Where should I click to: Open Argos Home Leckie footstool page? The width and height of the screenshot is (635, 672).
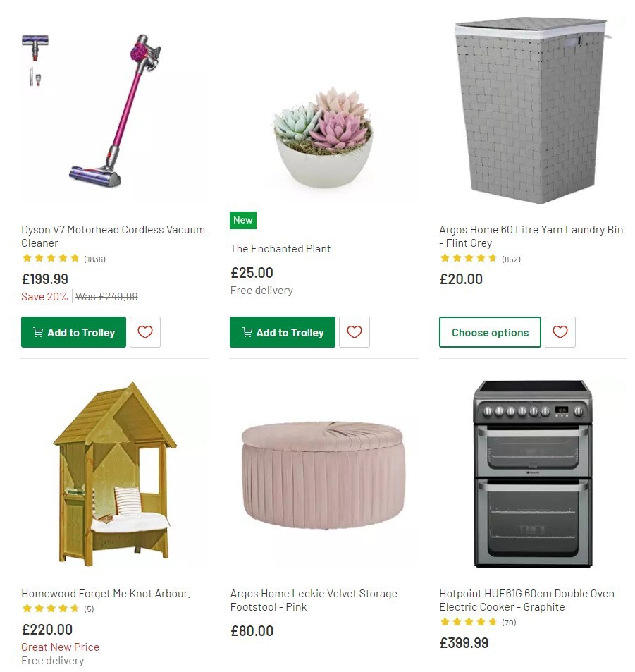(x=314, y=600)
